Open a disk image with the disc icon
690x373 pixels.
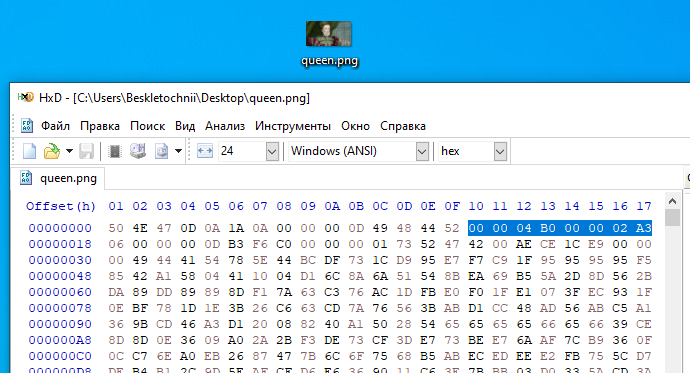pyautogui.click(x=161, y=151)
